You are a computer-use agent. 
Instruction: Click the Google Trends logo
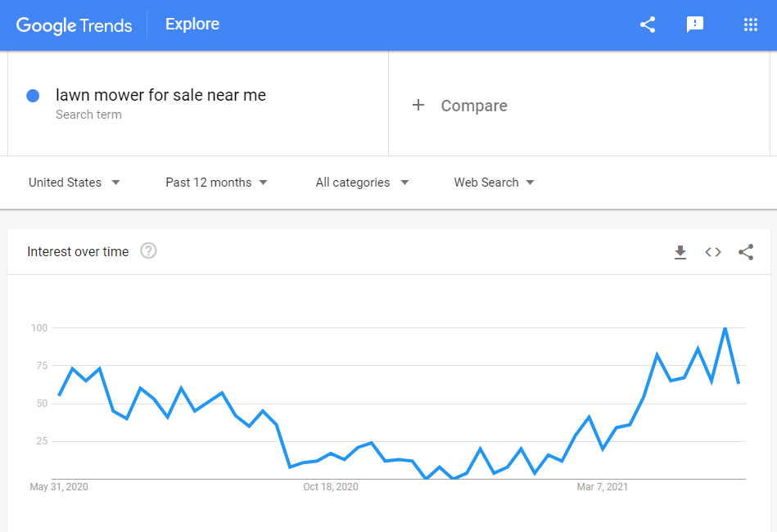[x=75, y=25]
